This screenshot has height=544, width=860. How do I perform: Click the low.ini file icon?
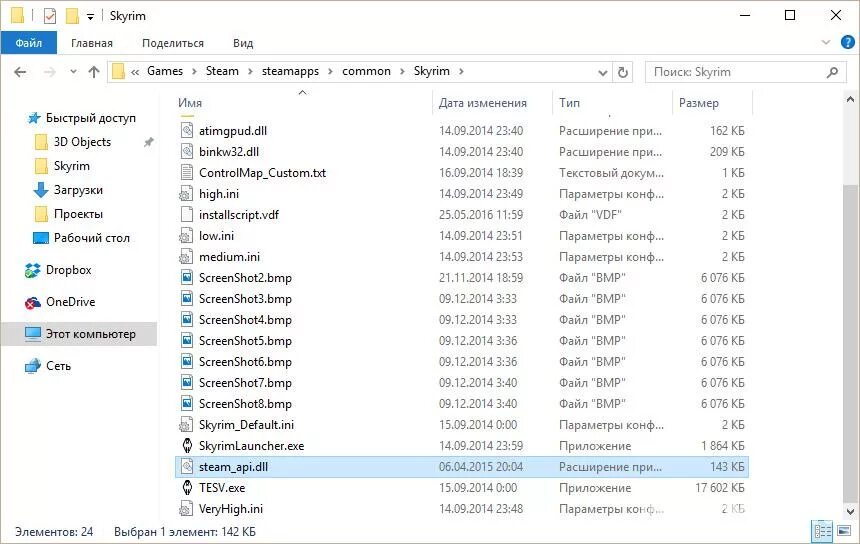pyautogui.click(x=186, y=236)
